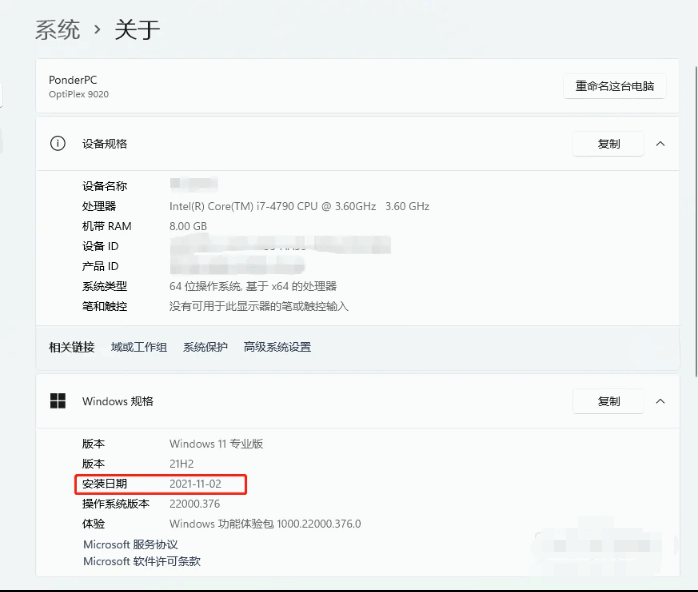Open Microsoft 软件许可条款 link
698x592 pixels.
(142, 561)
